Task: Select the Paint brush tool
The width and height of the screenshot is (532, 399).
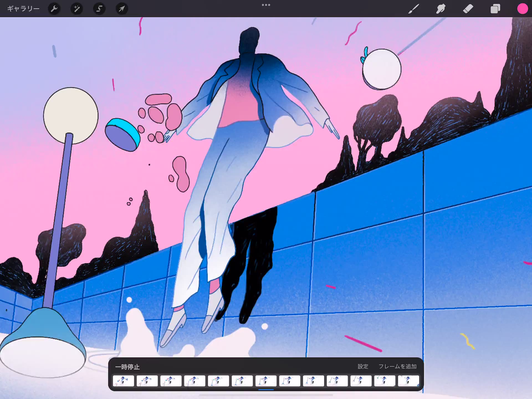Action: pyautogui.click(x=414, y=9)
